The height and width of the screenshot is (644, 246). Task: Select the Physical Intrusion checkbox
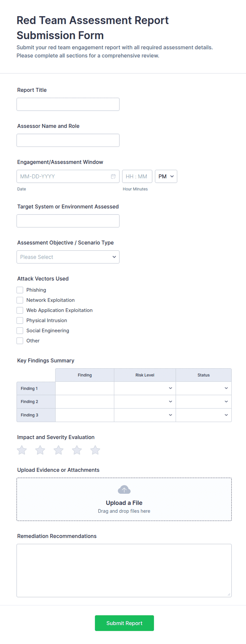(x=20, y=320)
